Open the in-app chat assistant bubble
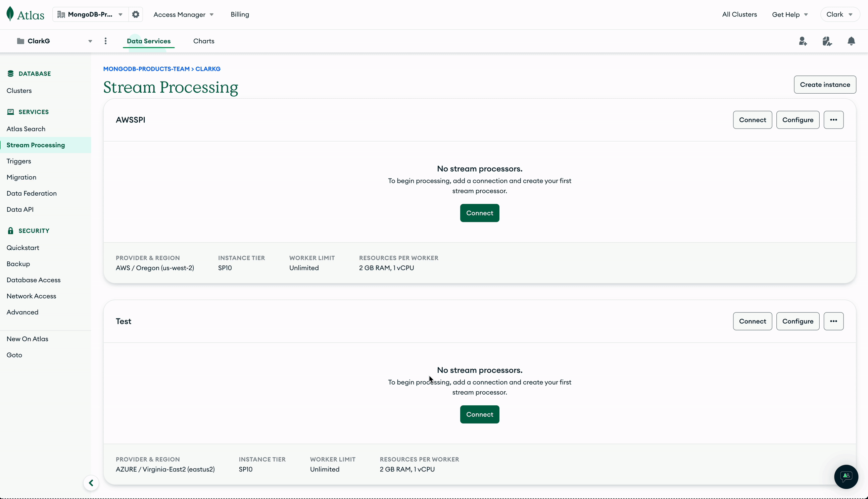Screen dimensions: 868x499 (846, 477)
